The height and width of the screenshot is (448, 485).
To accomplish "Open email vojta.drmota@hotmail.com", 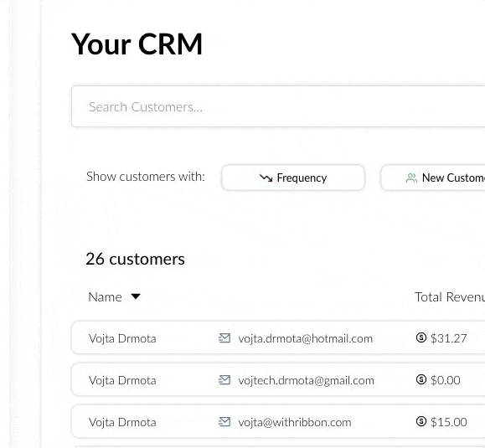I will point(305,338).
